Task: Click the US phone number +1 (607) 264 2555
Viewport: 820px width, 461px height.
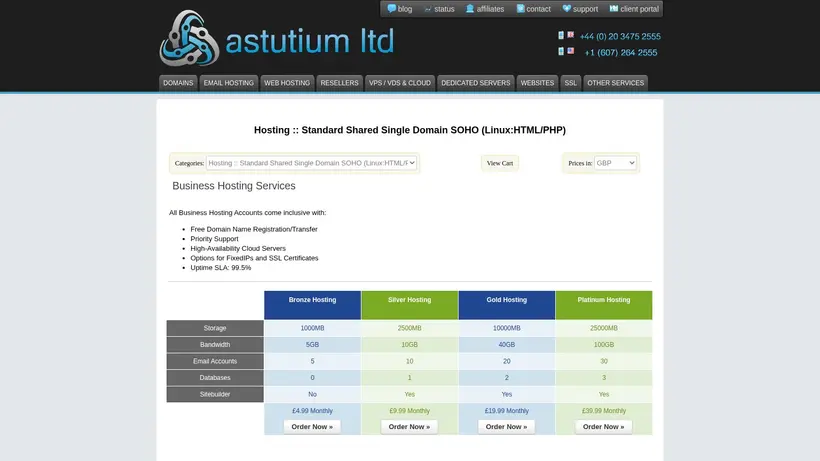Action: point(621,52)
